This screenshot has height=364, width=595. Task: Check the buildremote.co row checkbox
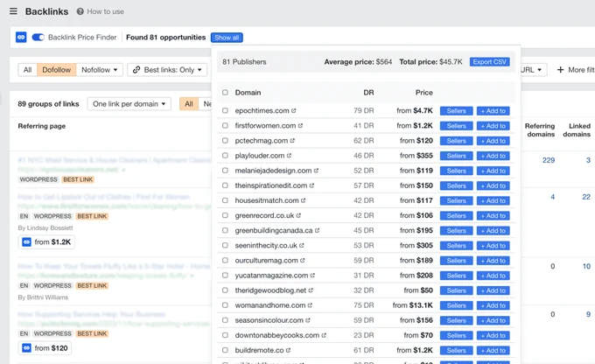coord(225,350)
